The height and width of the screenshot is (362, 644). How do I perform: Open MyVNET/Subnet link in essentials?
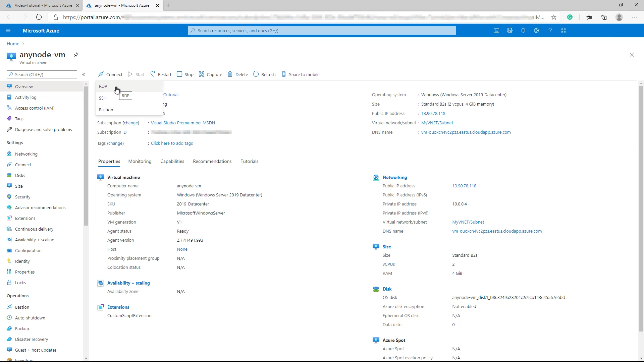click(437, 123)
